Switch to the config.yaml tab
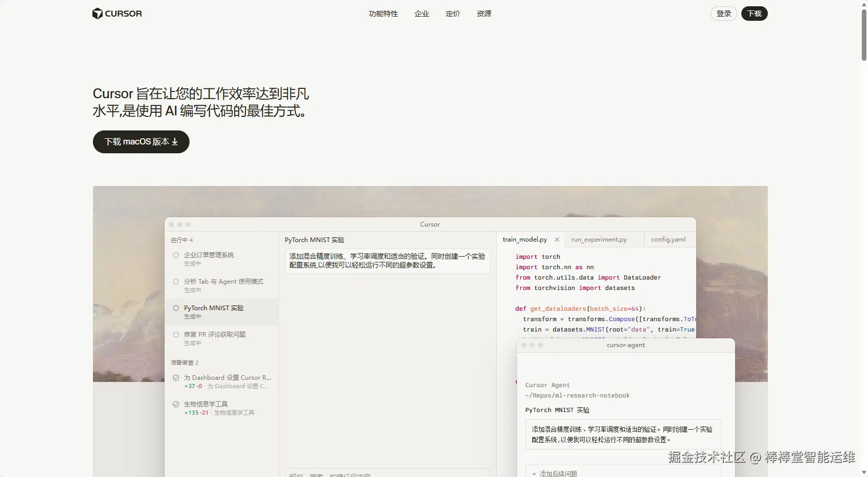This screenshot has width=868, height=477. pyautogui.click(x=668, y=240)
